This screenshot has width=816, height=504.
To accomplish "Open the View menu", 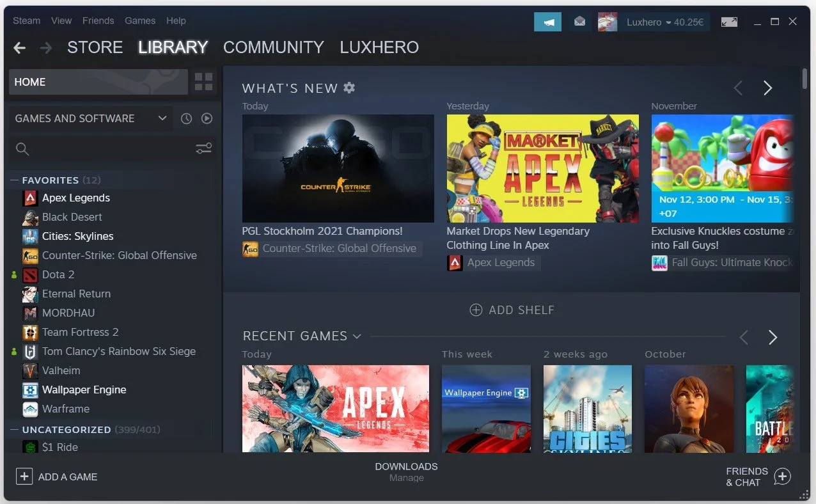I will (61, 20).
